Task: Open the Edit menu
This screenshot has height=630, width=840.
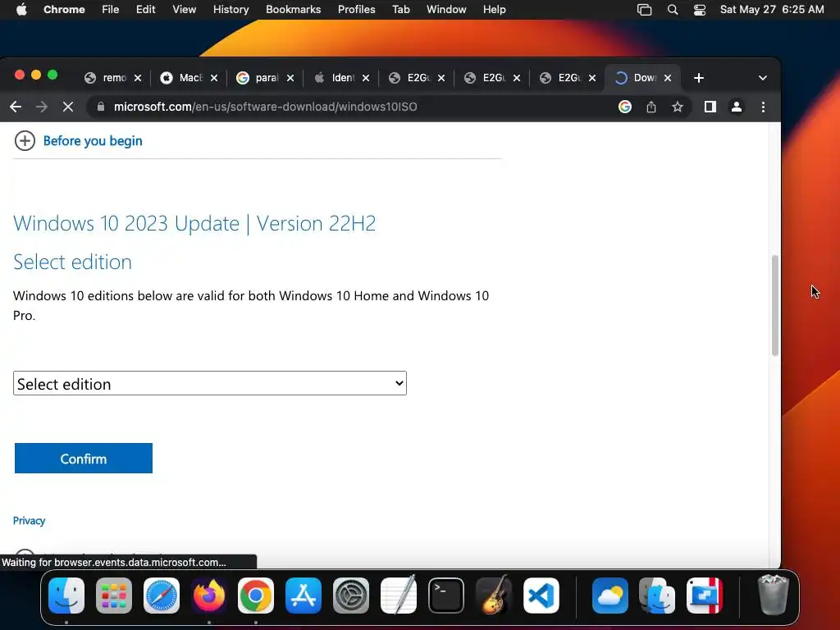Action: [x=146, y=10]
